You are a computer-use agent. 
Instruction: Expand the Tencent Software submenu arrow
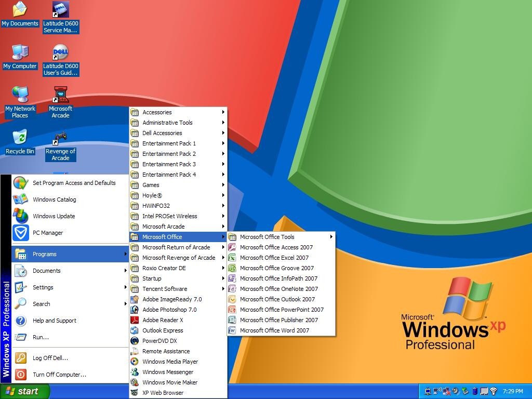(x=223, y=289)
